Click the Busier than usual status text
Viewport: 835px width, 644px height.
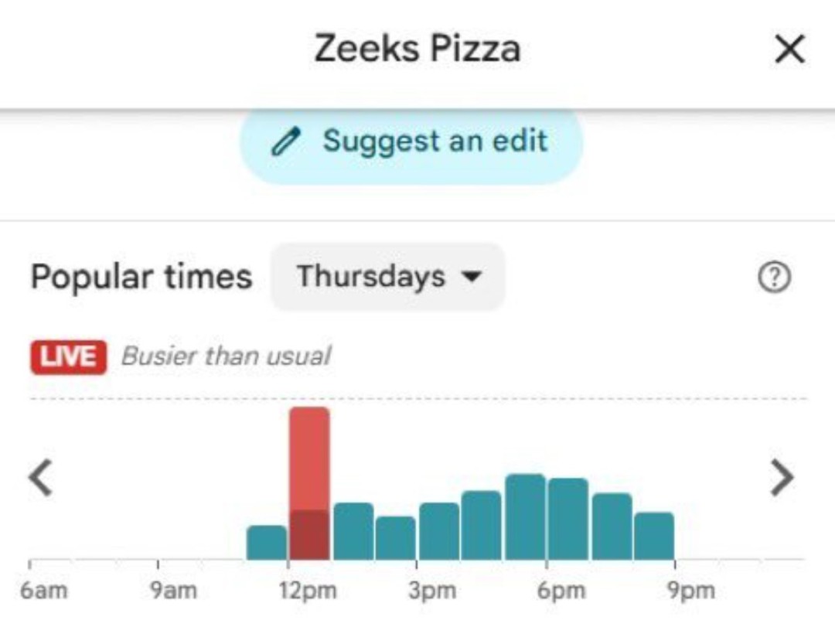pyautogui.click(x=226, y=356)
